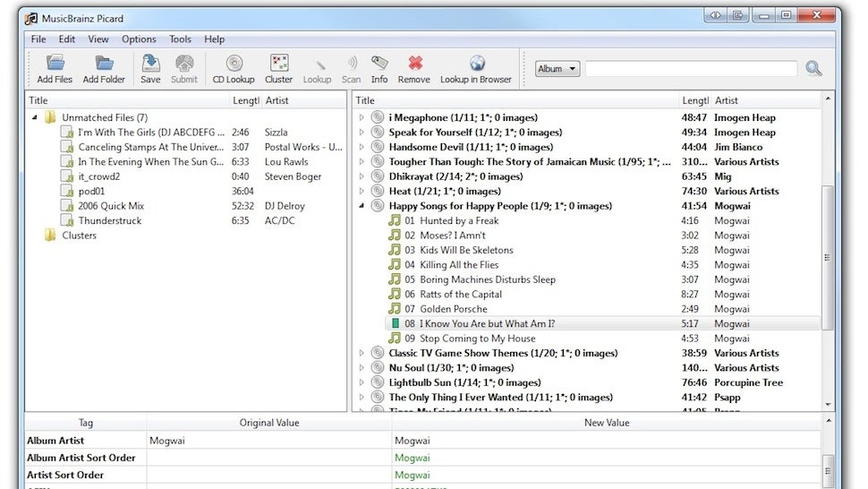
Task: Click the Lookup toolbar icon
Action: (x=319, y=64)
